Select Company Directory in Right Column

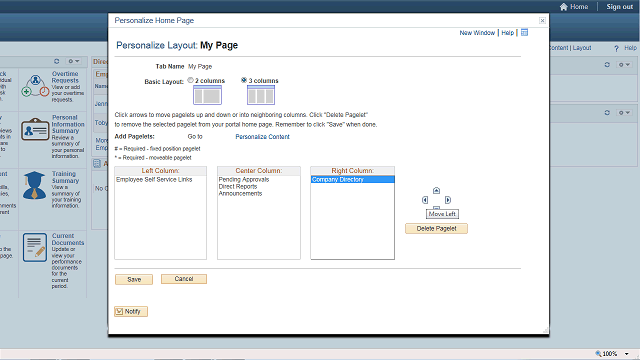click(x=353, y=180)
